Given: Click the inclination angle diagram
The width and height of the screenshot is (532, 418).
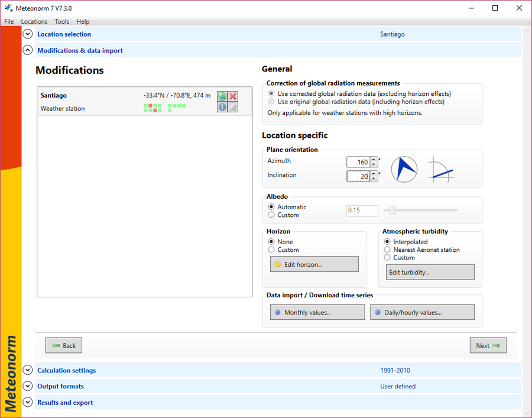Looking at the screenshot, I should point(441,169).
